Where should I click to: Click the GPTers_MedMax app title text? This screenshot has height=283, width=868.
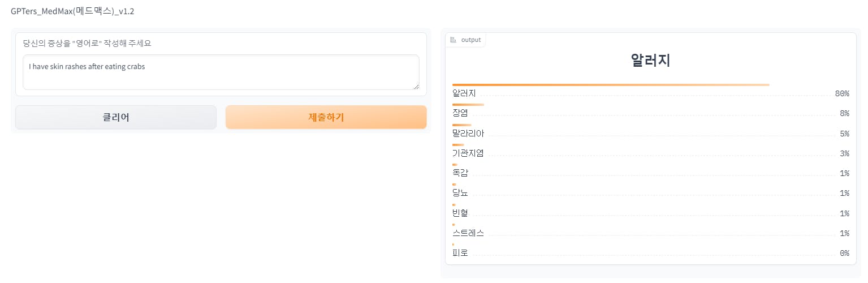(72, 11)
